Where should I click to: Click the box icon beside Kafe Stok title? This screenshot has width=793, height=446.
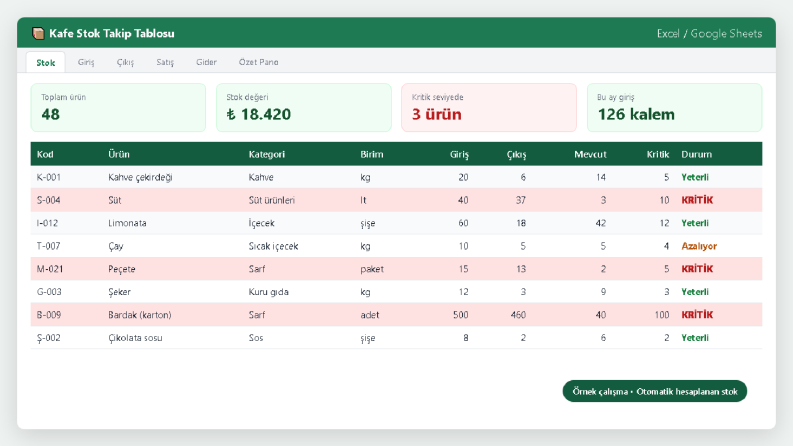coord(38,33)
